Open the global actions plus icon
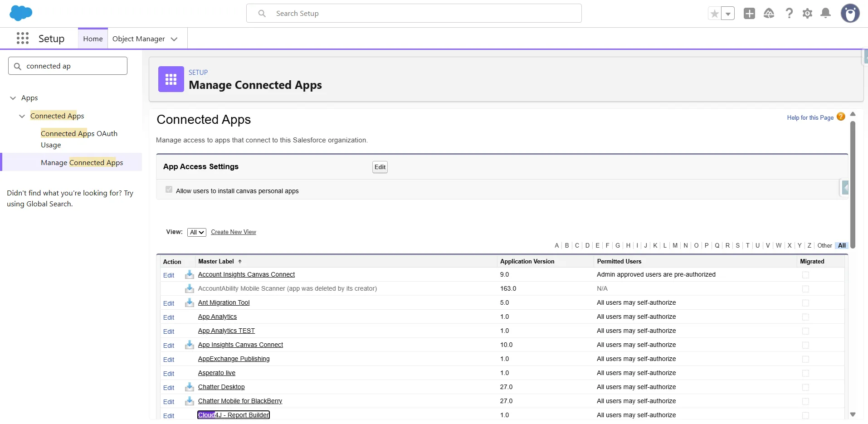 (749, 14)
